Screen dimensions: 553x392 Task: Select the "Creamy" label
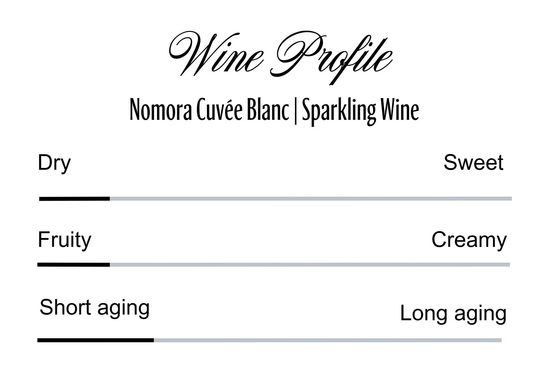coord(469,240)
